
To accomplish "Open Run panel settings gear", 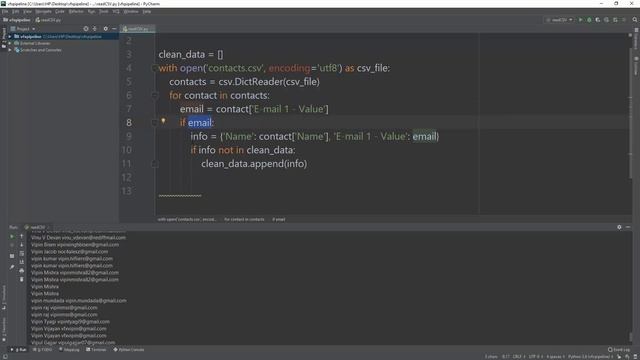I will pos(619,227).
